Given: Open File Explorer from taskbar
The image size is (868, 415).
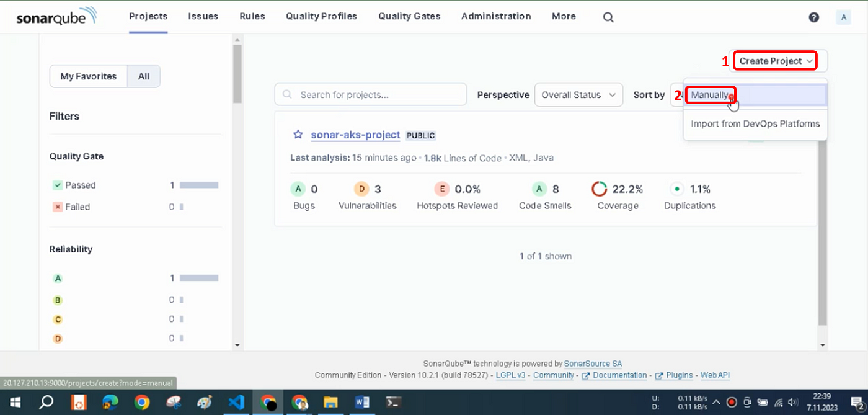Looking at the screenshot, I should pos(330,403).
